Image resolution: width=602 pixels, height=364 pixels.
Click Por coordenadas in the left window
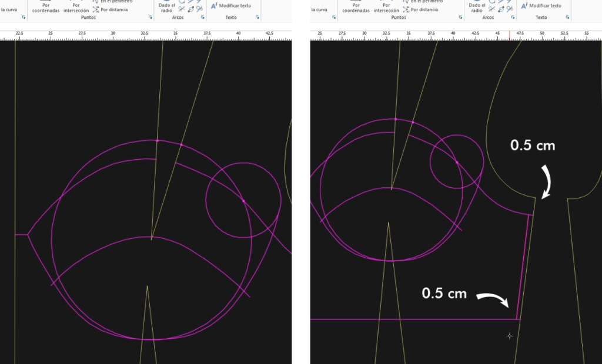(x=46, y=8)
